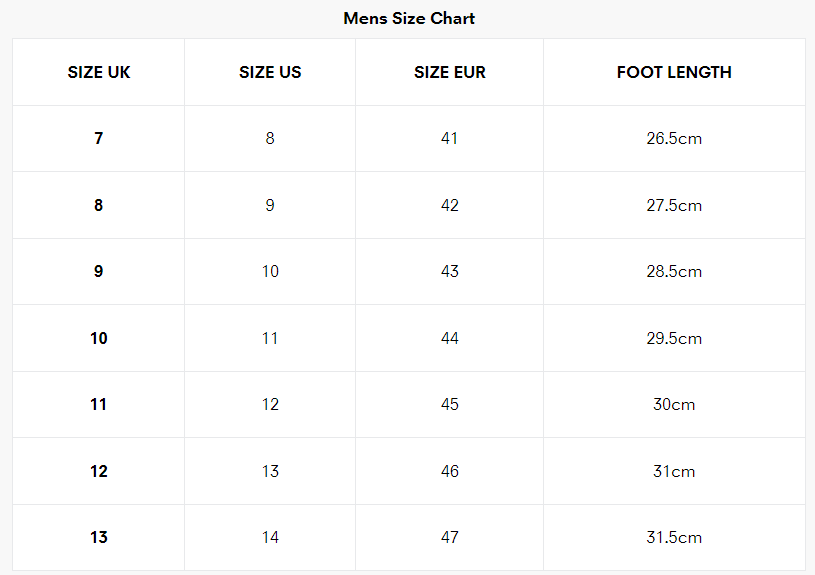Select the 26.5cm foot length cell
The image size is (815, 575).
[x=674, y=139]
